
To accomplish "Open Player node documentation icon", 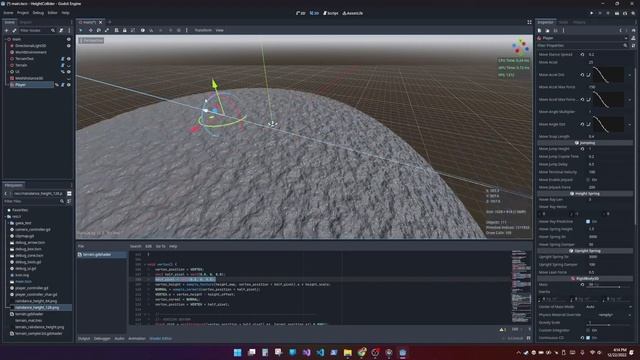I will (633, 38).
